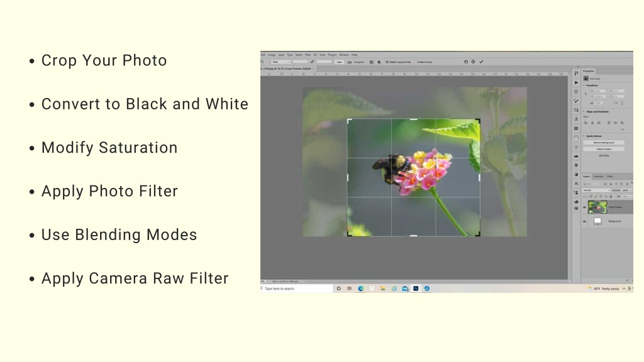Image resolution: width=644 pixels, height=362 pixels.
Task: Open File Explorer from the taskbar
Action: point(382,288)
